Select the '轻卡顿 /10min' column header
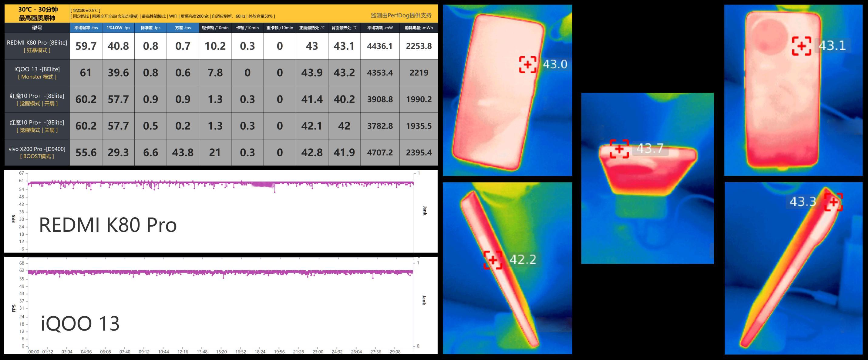Image resolution: width=868 pixels, height=360 pixels. (x=215, y=28)
